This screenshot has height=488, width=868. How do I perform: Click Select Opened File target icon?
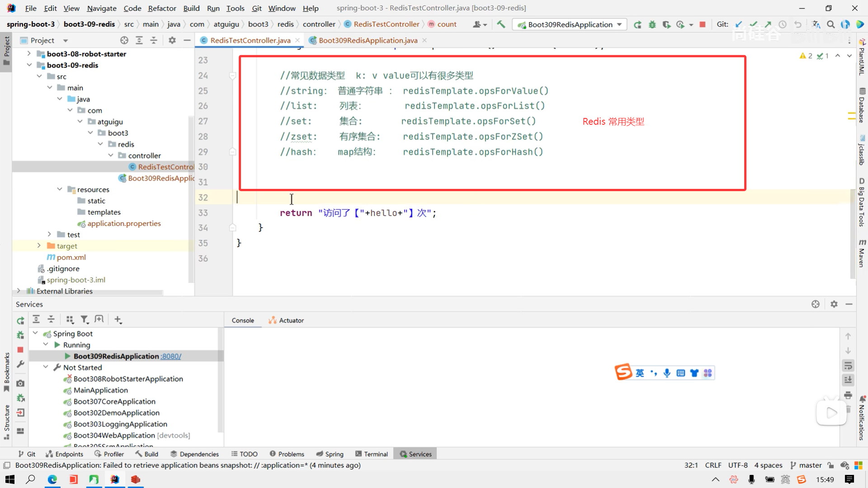click(124, 40)
